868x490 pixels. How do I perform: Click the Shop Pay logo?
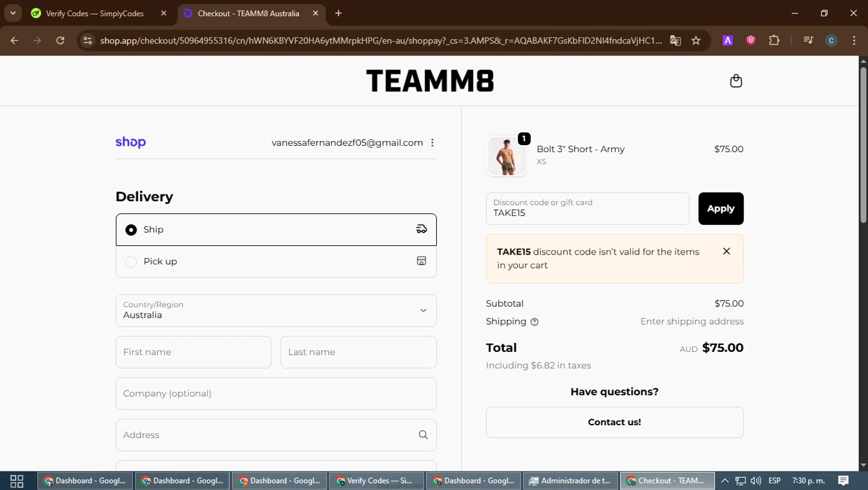point(131,142)
